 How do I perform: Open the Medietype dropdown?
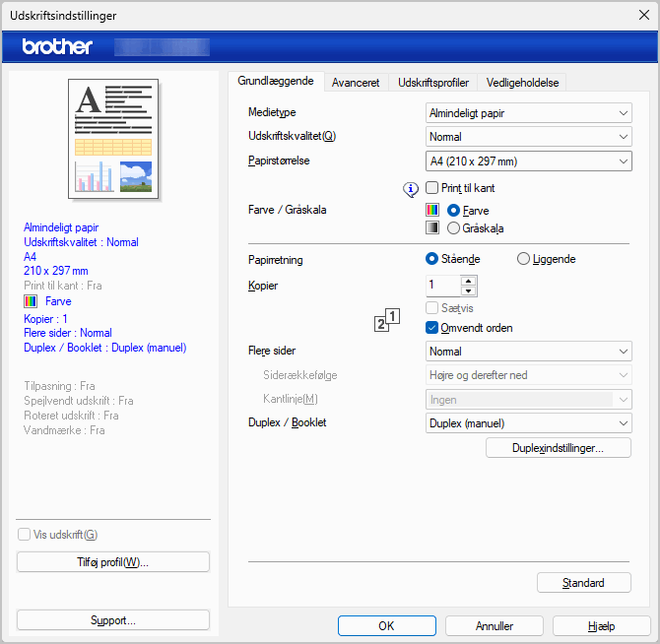coord(528,112)
